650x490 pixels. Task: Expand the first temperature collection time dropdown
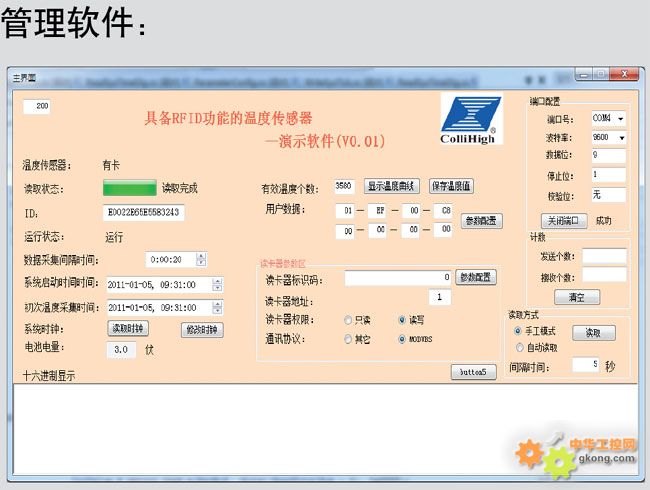[217, 307]
